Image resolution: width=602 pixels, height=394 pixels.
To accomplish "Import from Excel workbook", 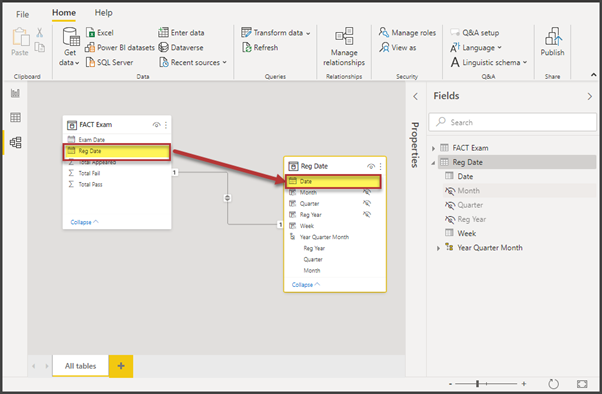I will pyautogui.click(x=100, y=33).
